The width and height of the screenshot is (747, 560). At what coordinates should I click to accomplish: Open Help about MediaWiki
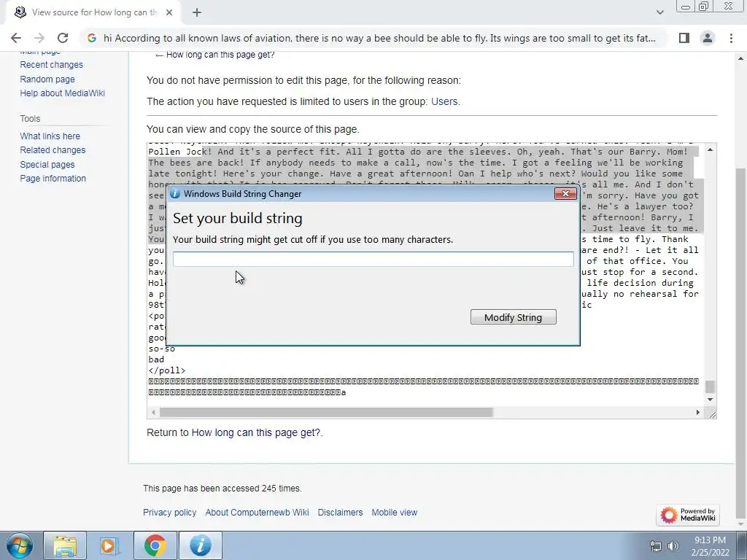(63, 93)
